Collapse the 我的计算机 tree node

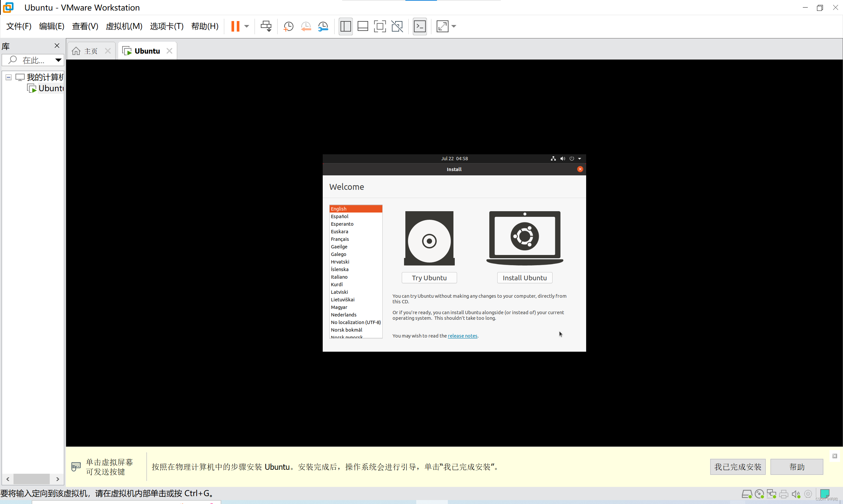(8, 77)
